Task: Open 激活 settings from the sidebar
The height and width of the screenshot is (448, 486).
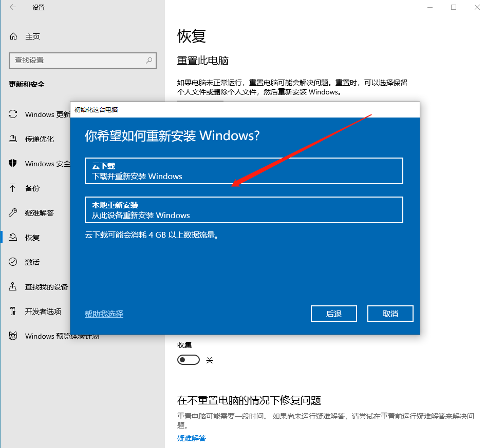Action: pyautogui.click(x=14, y=262)
